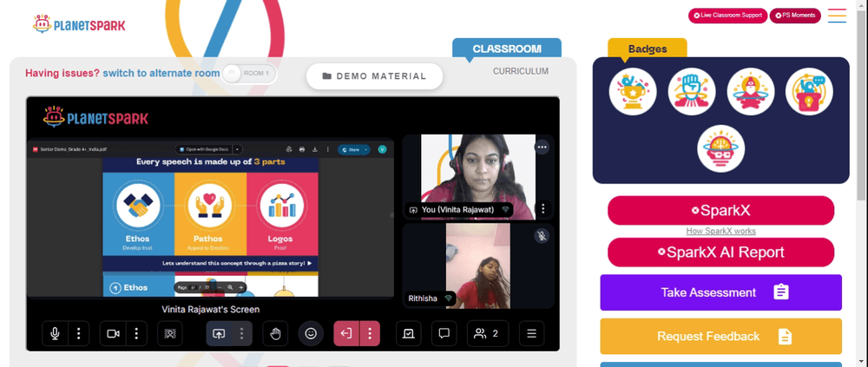Click the PlanetSpark logo in the header

click(x=79, y=23)
